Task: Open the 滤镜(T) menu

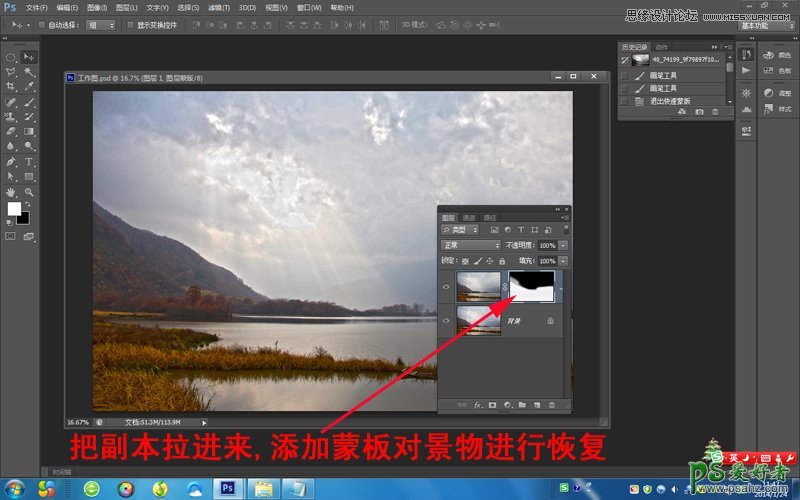Action: coord(220,7)
